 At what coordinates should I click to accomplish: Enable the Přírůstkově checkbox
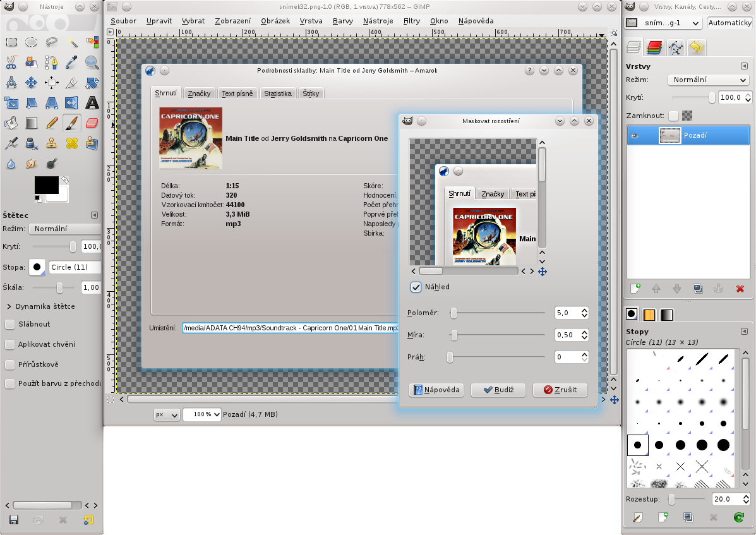coord(9,364)
